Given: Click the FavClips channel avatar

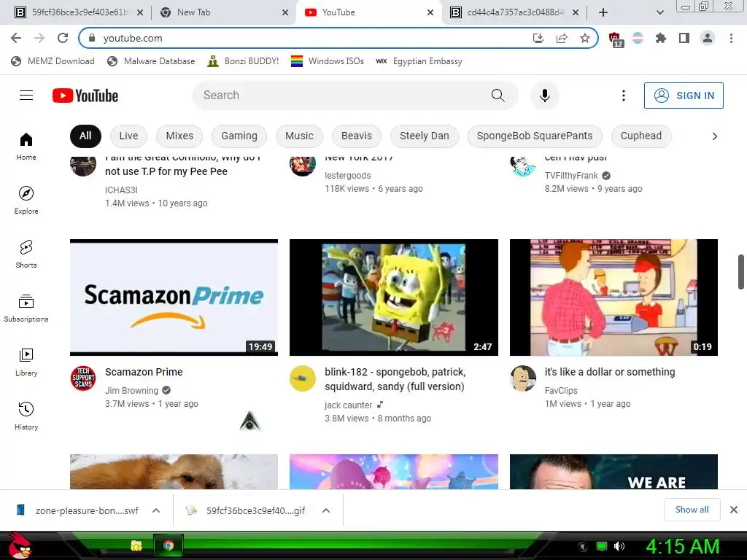Looking at the screenshot, I should point(523,378).
